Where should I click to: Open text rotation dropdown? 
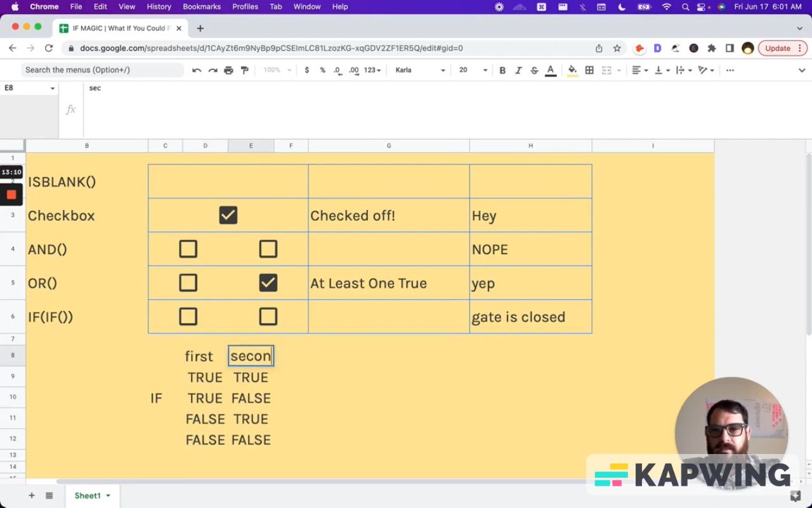(705, 70)
